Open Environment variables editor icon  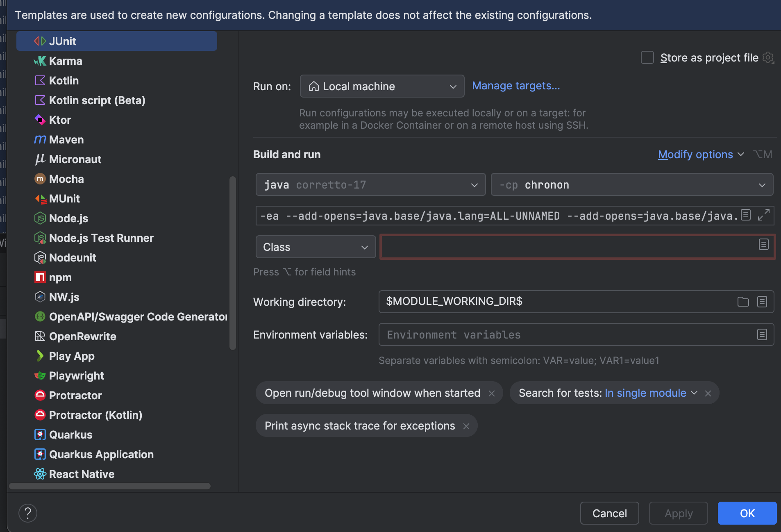762,334
